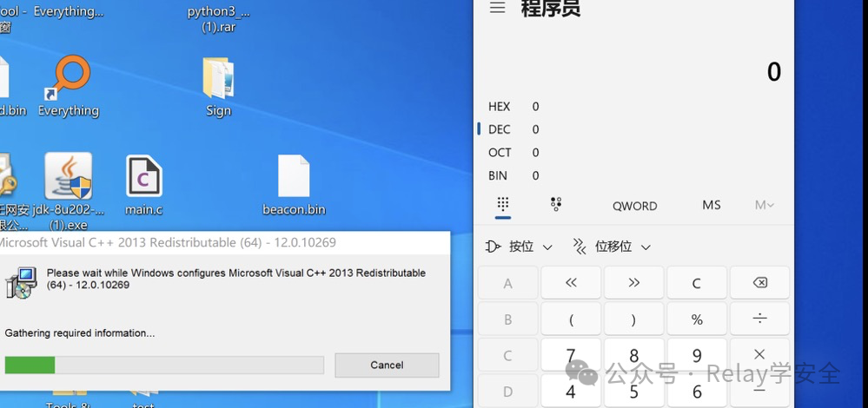Click the number 9 key

[697, 354]
